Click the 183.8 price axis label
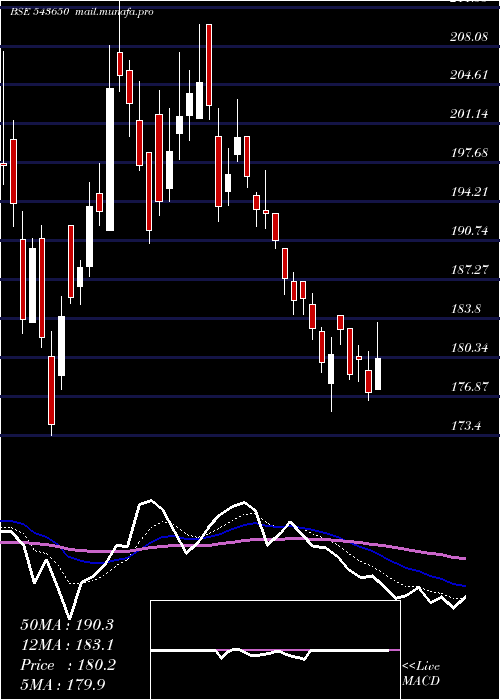The height and width of the screenshot is (700, 500). pyautogui.click(x=467, y=308)
